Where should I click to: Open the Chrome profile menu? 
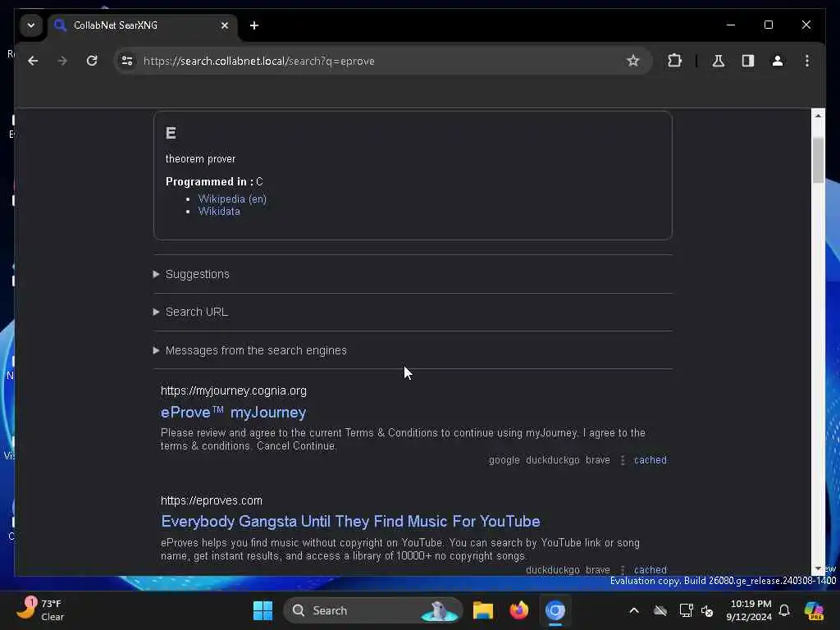pyautogui.click(x=778, y=61)
